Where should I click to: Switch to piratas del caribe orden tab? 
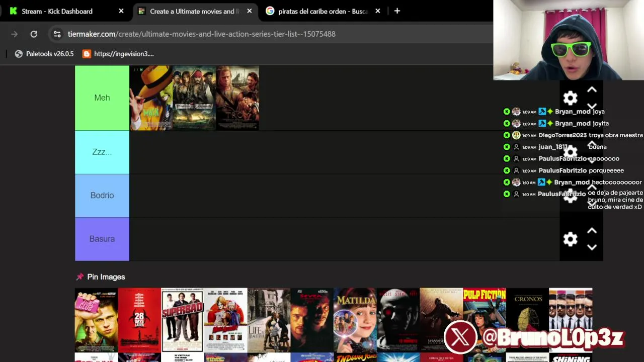[x=324, y=11]
